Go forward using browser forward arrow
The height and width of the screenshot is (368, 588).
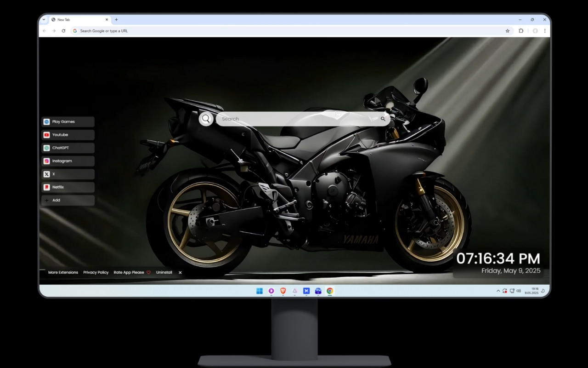(54, 31)
